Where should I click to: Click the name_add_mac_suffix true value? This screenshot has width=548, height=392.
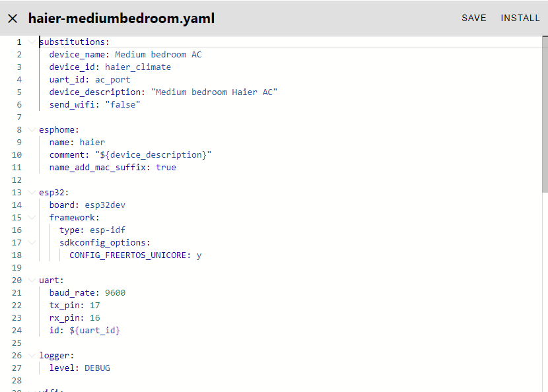[x=166, y=168]
